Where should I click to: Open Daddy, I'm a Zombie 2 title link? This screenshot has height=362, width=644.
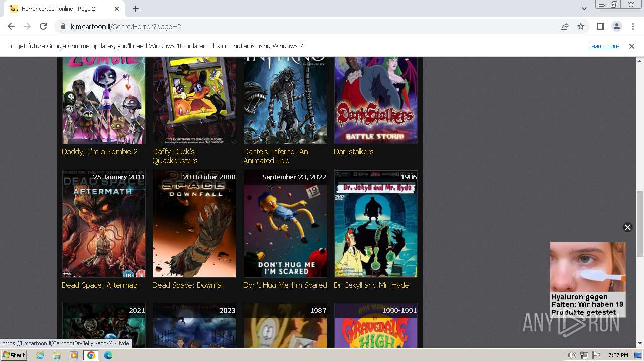click(x=100, y=151)
